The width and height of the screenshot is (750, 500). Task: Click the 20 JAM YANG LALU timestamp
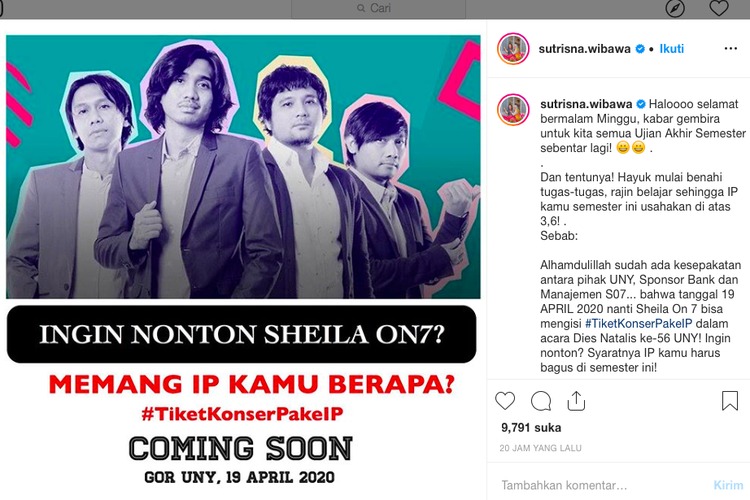(x=540, y=448)
